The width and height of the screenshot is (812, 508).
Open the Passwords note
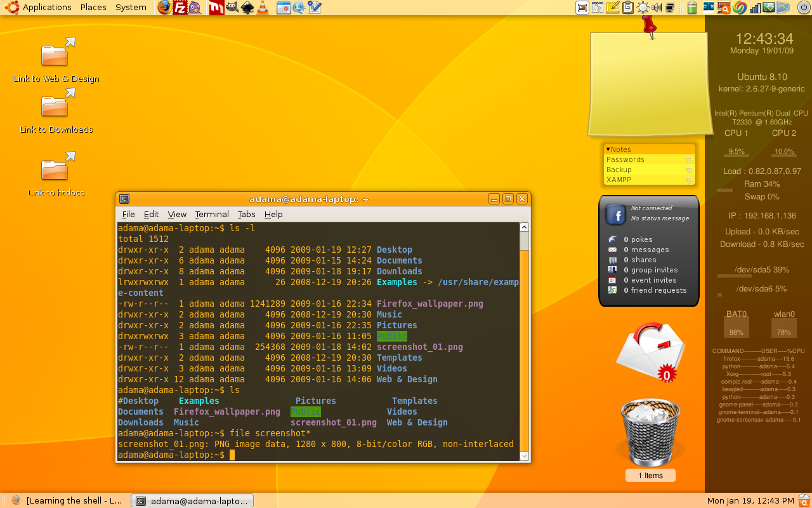pos(625,159)
